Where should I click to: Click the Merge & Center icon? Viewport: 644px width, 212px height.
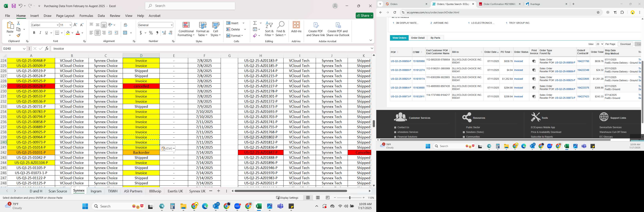[x=125, y=33]
